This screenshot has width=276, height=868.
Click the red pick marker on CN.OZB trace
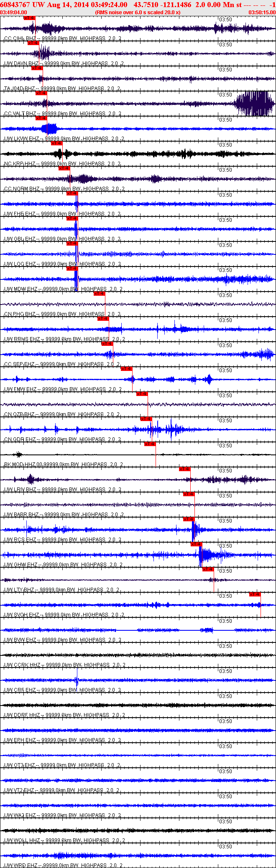coord(142,394)
